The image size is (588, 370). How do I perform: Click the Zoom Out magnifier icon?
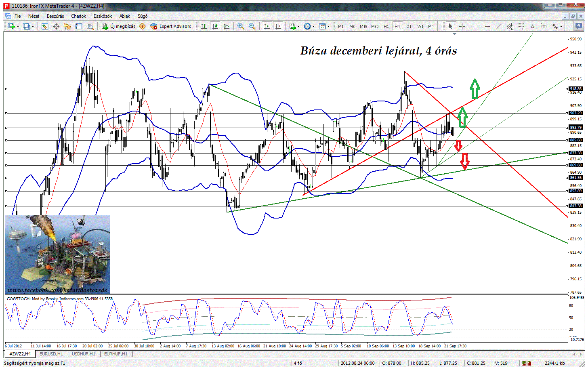[252, 26]
